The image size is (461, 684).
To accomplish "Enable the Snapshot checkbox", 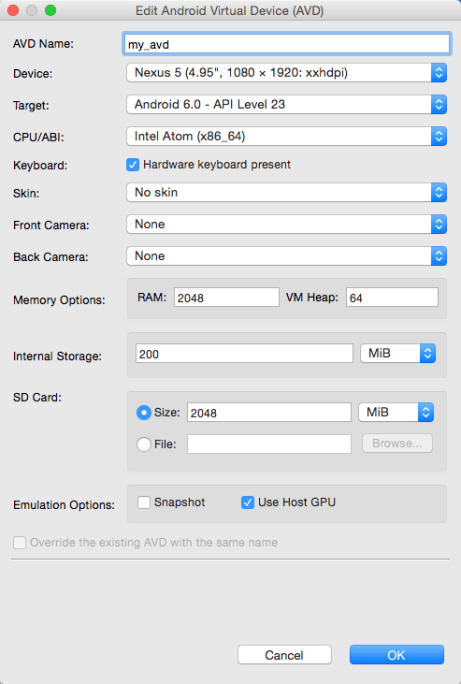I will click(144, 503).
